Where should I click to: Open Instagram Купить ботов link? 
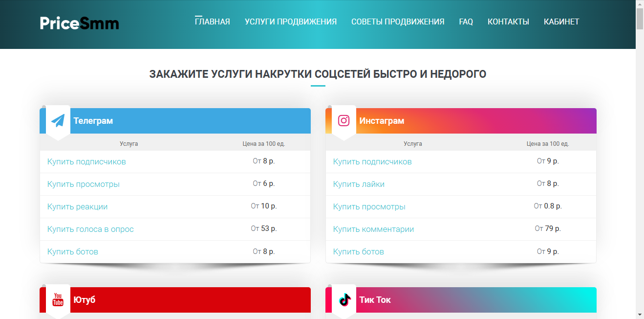point(359,251)
